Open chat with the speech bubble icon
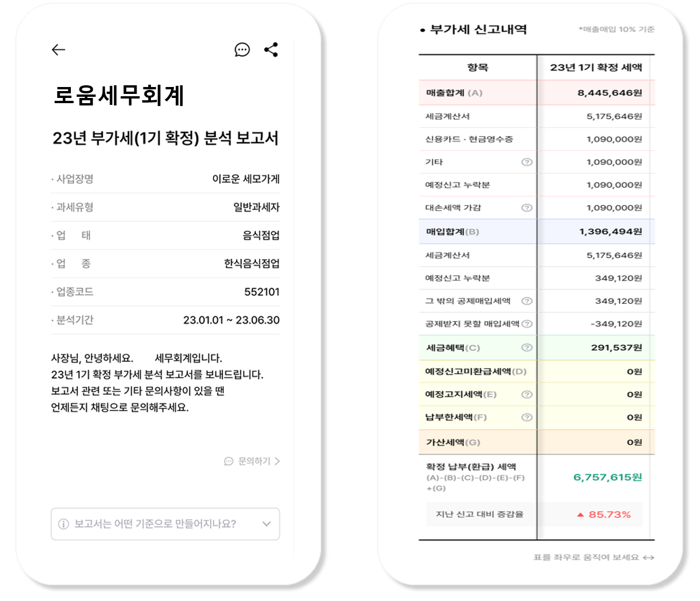The image size is (700, 601). pos(242,50)
